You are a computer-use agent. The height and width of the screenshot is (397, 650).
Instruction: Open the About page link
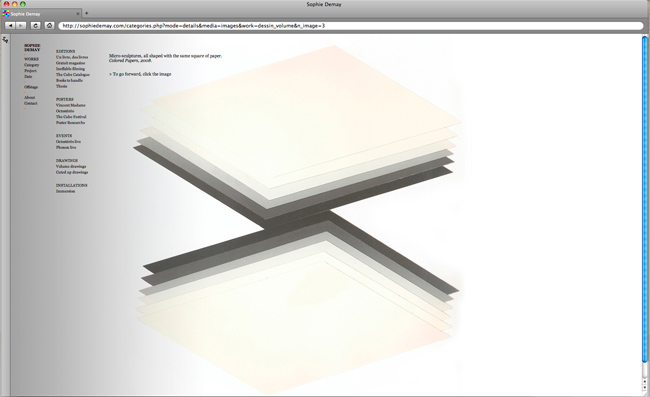(x=29, y=97)
